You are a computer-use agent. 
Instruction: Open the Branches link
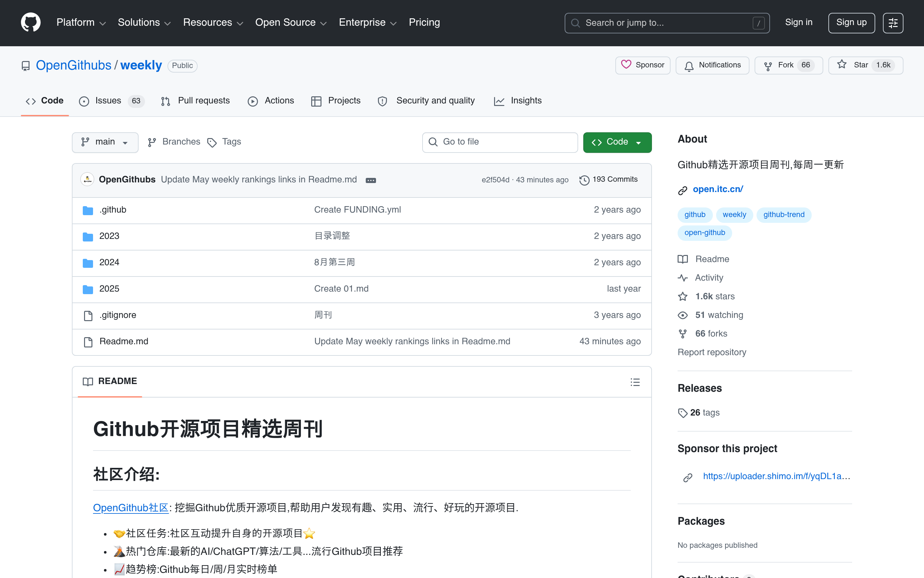tap(174, 142)
